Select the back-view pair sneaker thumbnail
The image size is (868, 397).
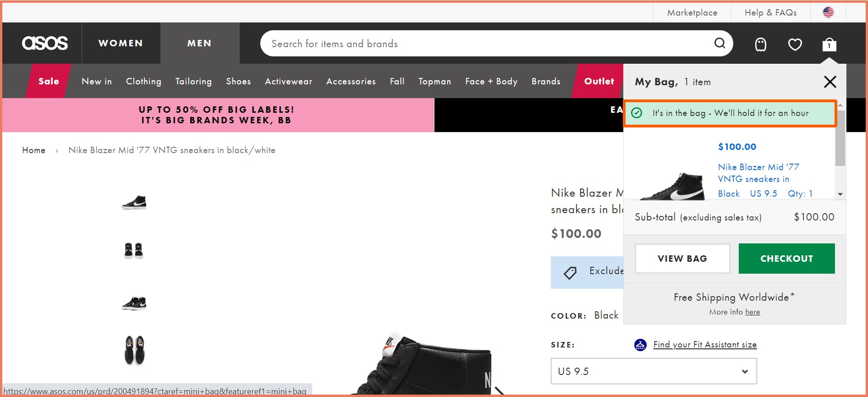pyautogui.click(x=134, y=251)
